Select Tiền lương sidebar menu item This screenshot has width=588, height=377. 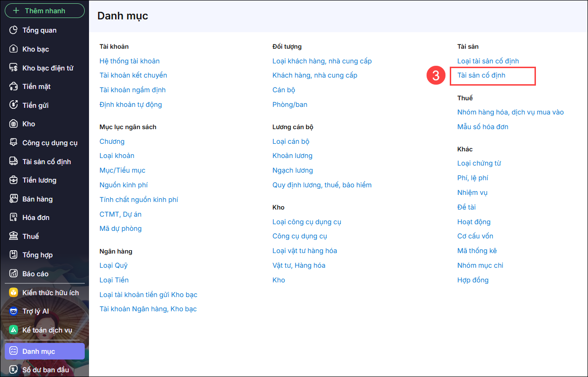coord(39,180)
